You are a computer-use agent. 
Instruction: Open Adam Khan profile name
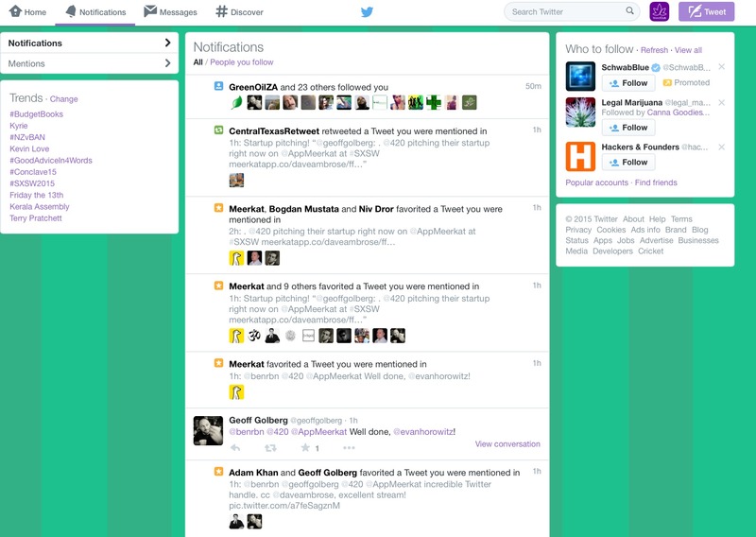(x=253, y=474)
